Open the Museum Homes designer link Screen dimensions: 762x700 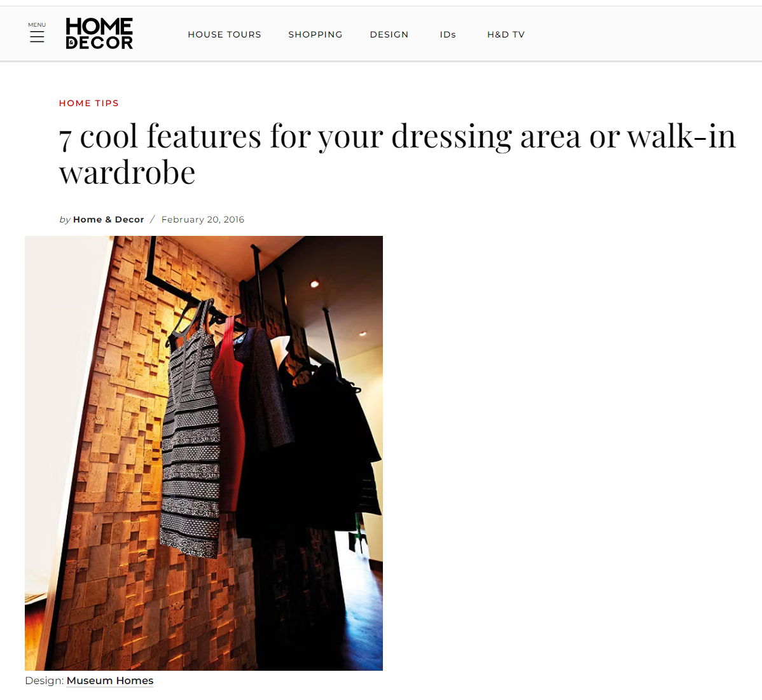[x=110, y=680]
